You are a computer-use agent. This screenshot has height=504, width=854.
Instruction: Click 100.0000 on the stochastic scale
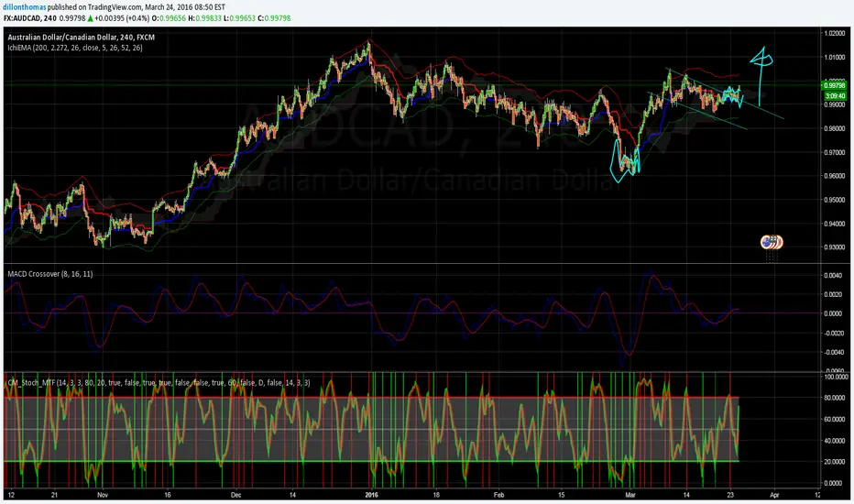[x=836, y=377]
